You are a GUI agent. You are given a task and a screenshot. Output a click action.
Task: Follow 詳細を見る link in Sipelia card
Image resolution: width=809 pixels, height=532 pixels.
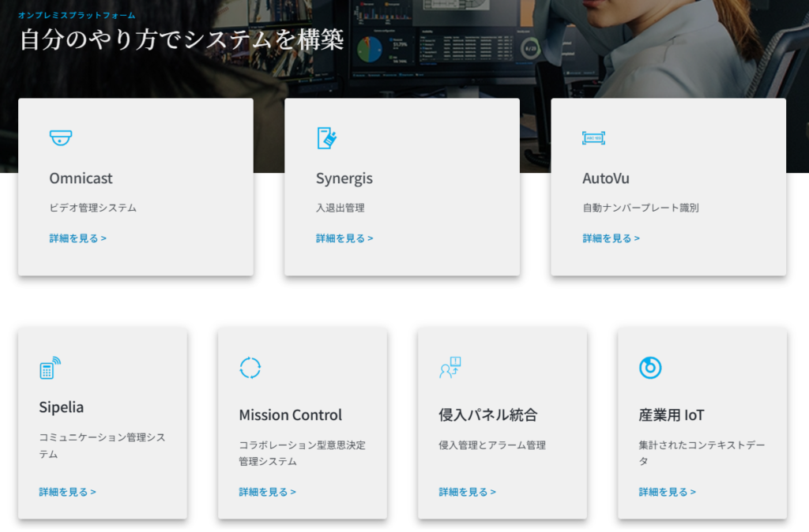(67, 492)
